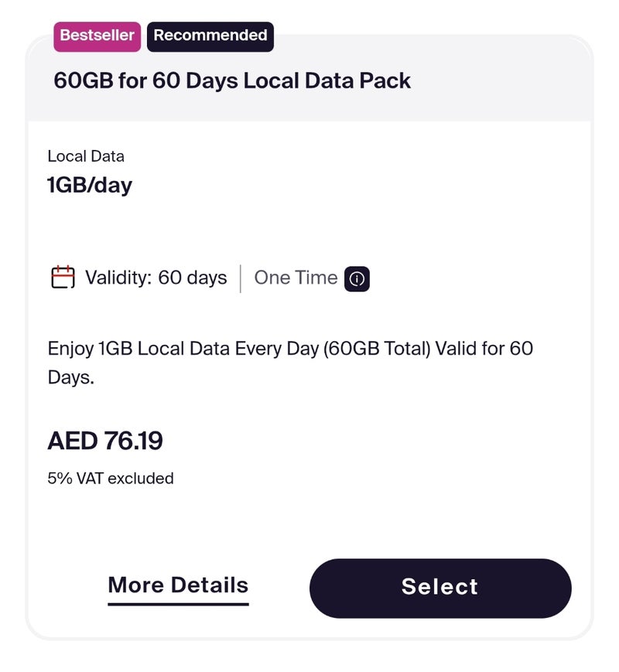
Task: Click empty card space below the VAT note
Action: 309,518
